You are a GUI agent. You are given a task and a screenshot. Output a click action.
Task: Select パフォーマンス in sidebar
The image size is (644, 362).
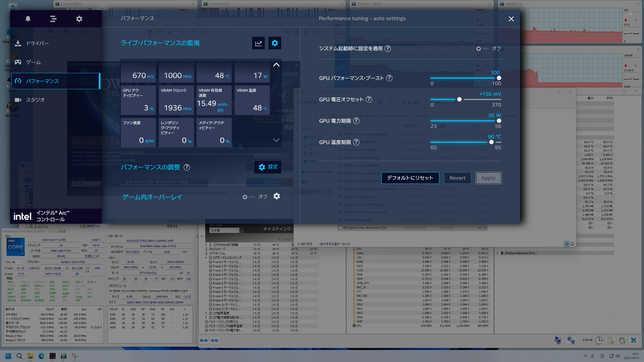56,81
